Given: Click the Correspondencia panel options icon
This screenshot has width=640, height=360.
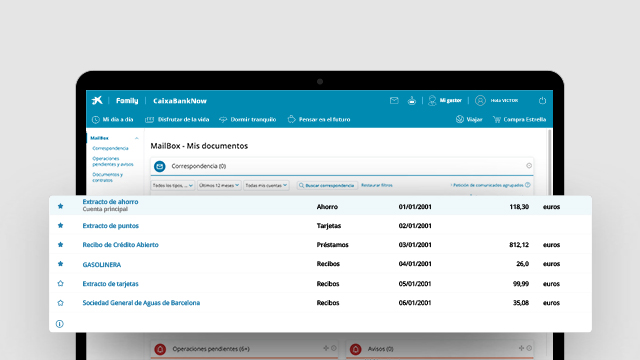Looking at the screenshot, I should [529, 166].
